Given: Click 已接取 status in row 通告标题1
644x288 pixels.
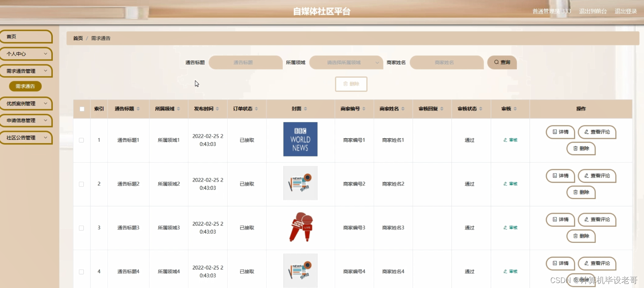Looking at the screenshot, I should tap(247, 140).
